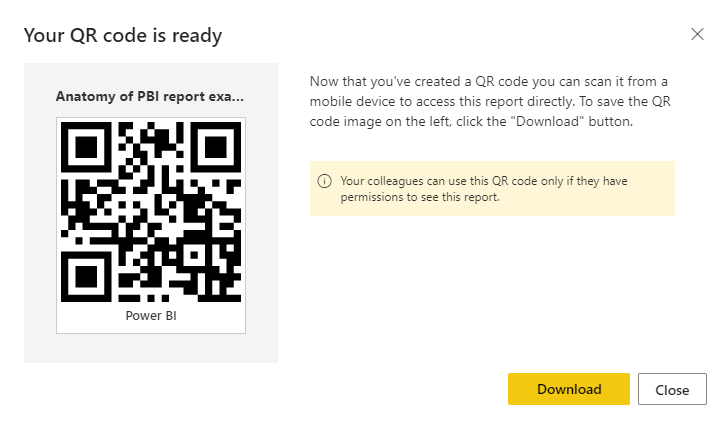Click the info circle icon in yellow banner
The image size is (727, 435).
[x=325, y=181]
